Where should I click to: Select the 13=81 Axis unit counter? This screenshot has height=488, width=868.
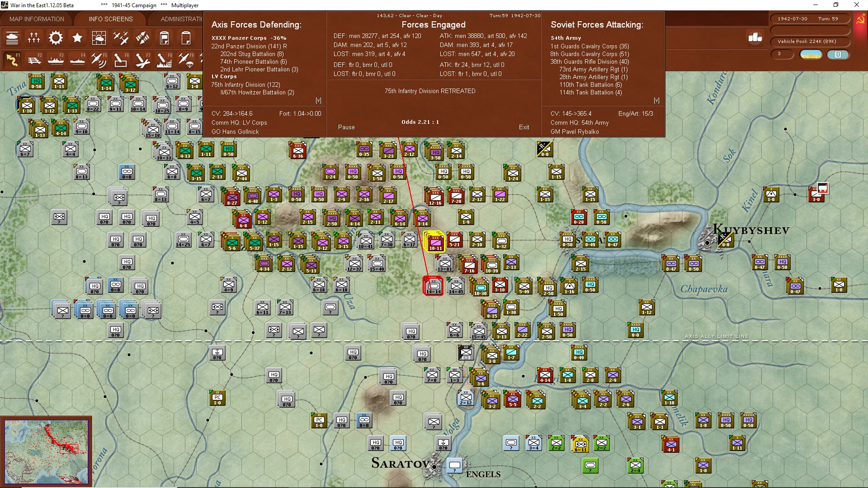(444, 263)
